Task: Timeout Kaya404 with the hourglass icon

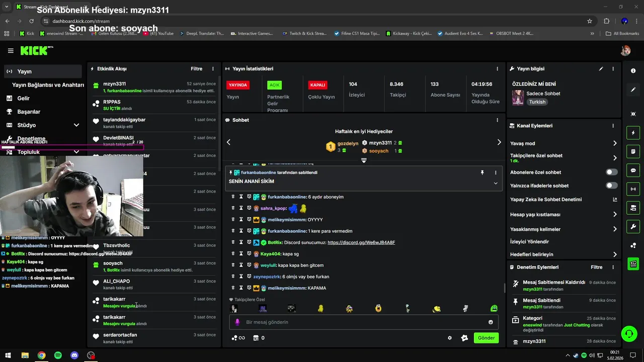Action: (241, 254)
